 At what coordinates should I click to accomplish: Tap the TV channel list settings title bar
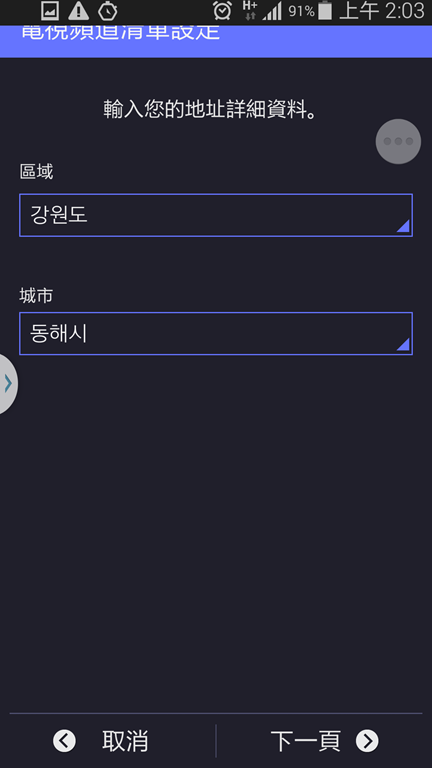216,41
